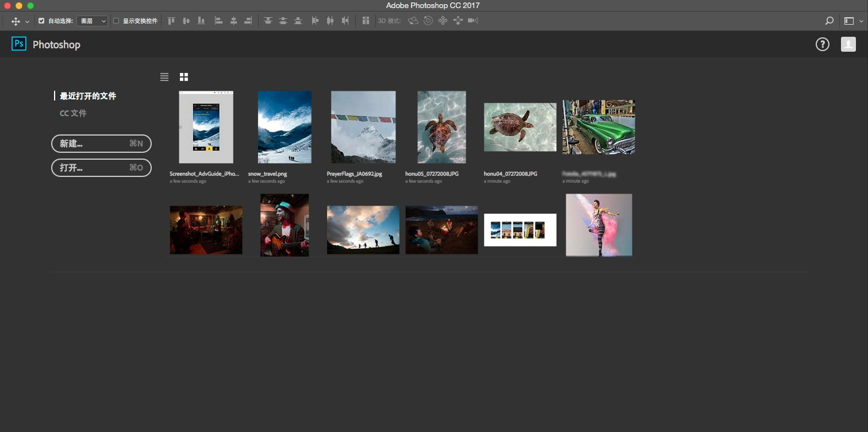
Task: Click the auto-align layers icon
Action: (366, 21)
